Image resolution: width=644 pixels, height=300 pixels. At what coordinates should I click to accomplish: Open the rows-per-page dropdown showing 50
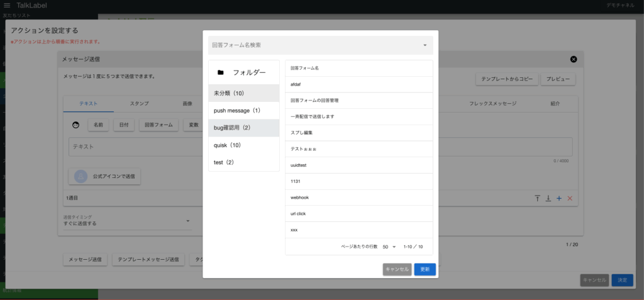point(389,247)
